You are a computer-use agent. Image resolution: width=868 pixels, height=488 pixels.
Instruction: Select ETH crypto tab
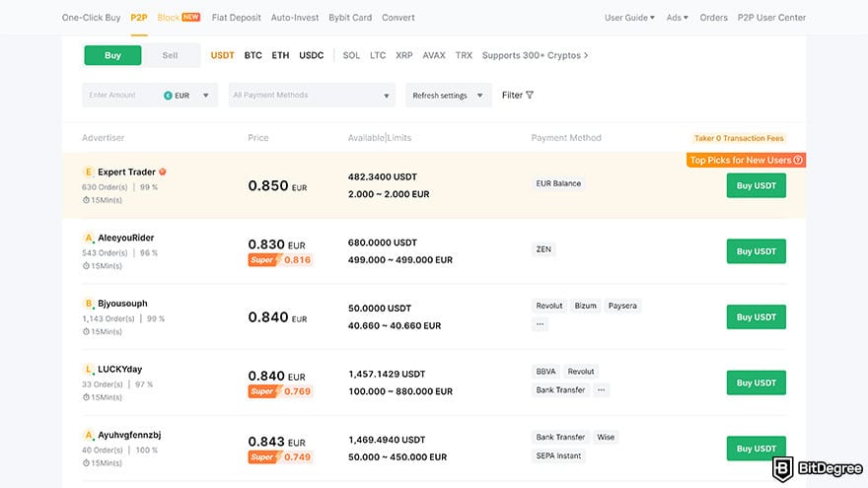click(280, 55)
